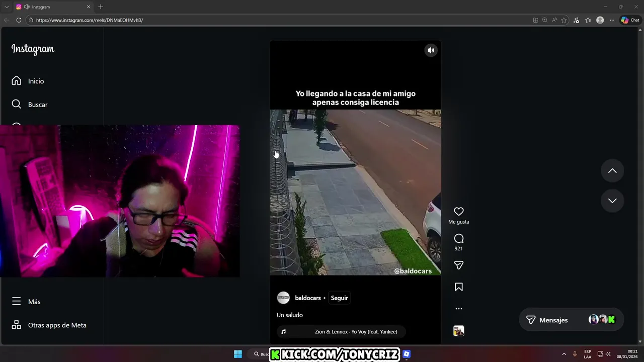Click zoom magnifier icon in address bar

(545, 20)
